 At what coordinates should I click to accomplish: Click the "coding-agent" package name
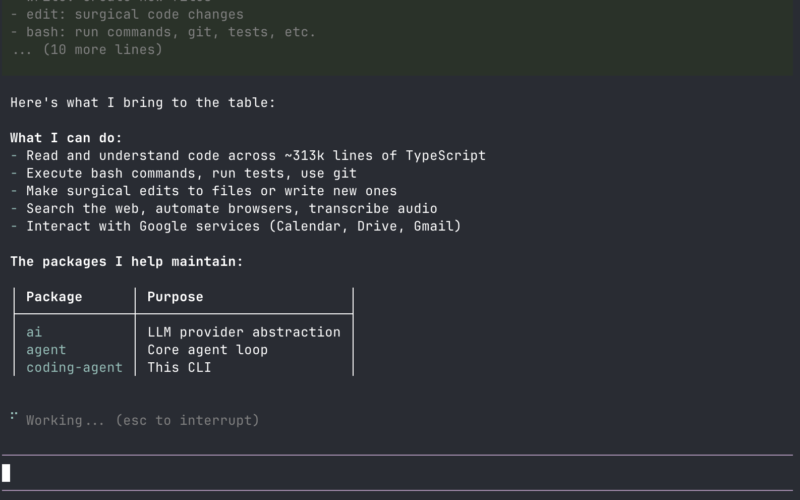[x=74, y=368]
